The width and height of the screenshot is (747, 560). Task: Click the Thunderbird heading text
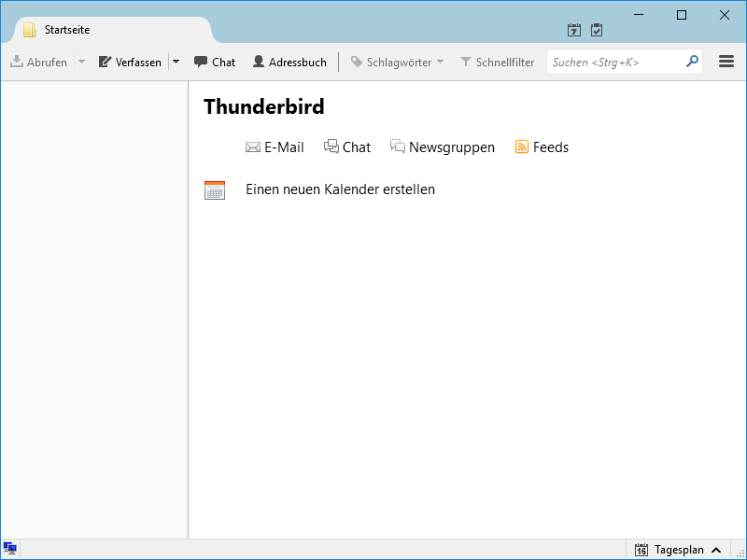coord(264,106)
